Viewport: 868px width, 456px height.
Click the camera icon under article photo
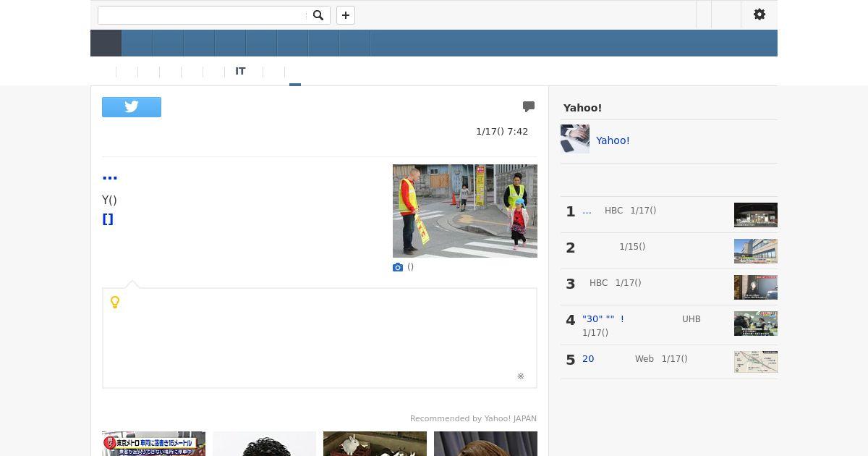pyautogui.click(x=398, y=267)
